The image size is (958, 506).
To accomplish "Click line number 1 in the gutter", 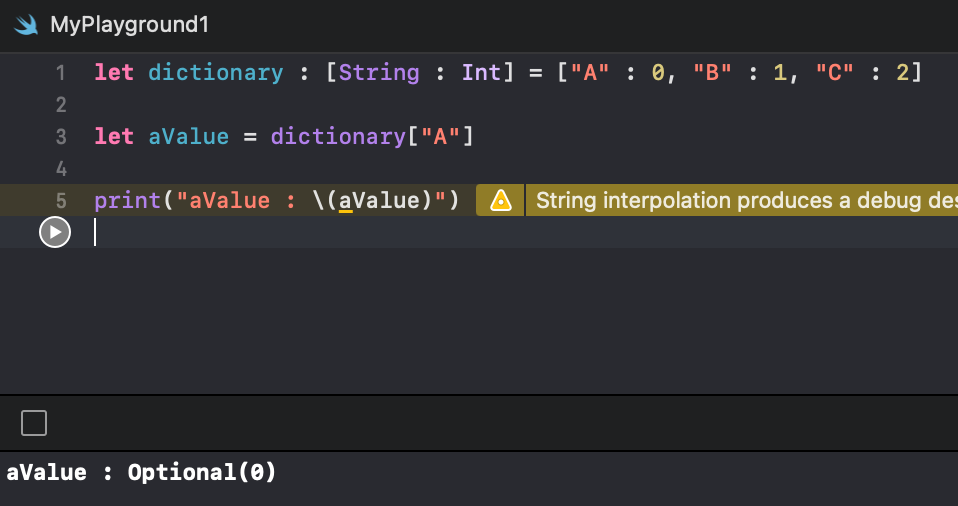I will pos(60,73).
